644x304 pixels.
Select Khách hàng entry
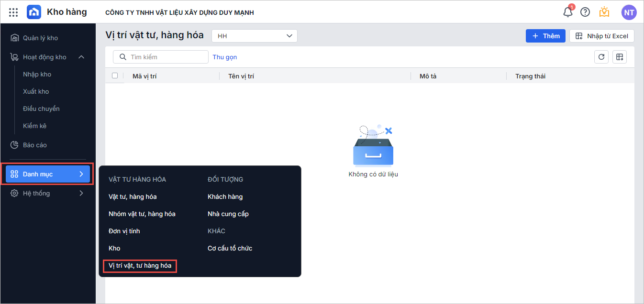tap(225, 196)
